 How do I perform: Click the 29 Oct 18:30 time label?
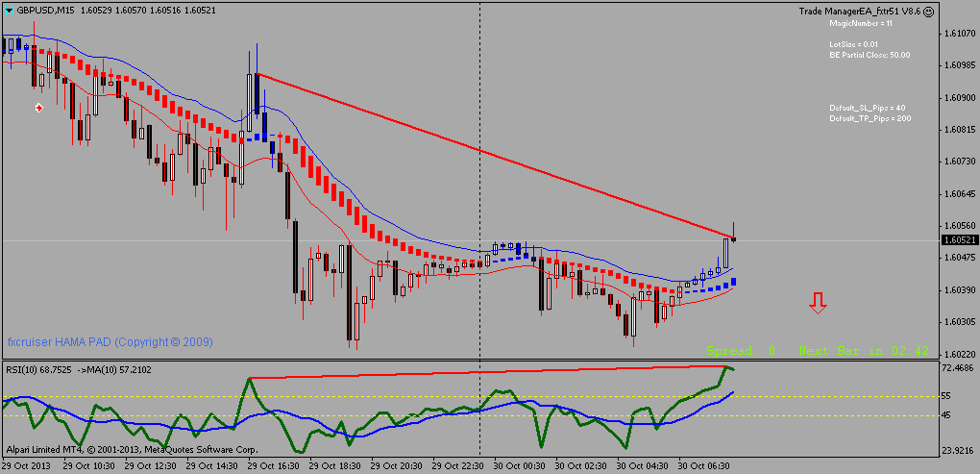point(333,466)
